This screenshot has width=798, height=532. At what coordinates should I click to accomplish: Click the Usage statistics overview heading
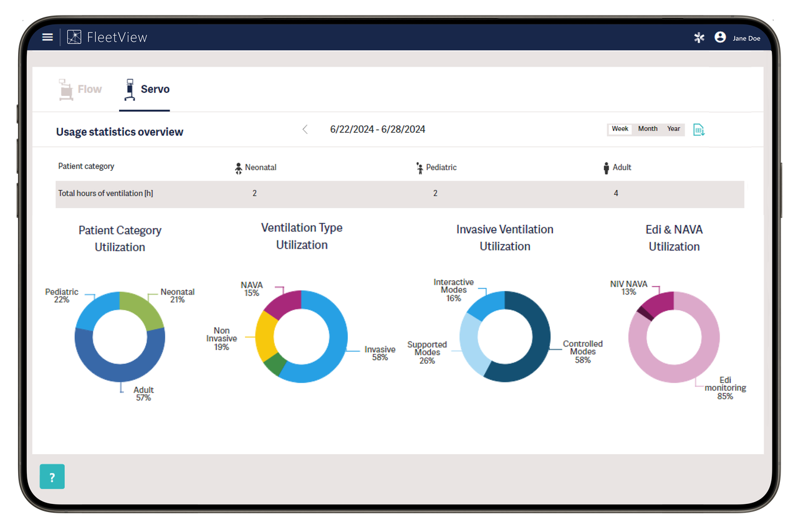tap(120, 132)
